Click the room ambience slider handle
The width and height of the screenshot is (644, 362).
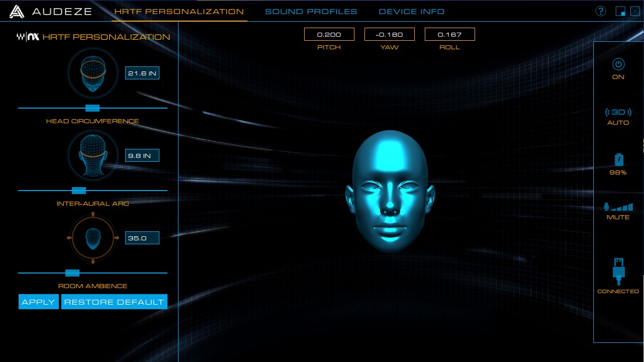[x=72, y=273]
